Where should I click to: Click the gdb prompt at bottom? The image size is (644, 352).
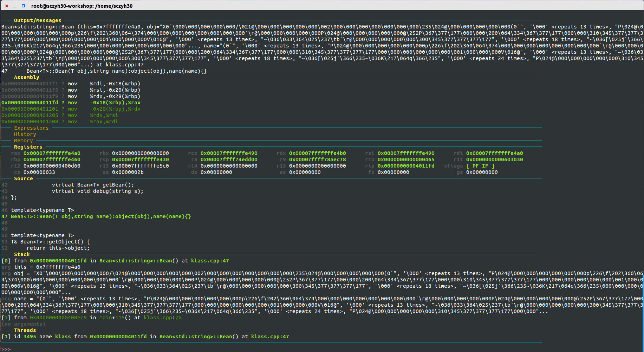[x=6, y=349]
